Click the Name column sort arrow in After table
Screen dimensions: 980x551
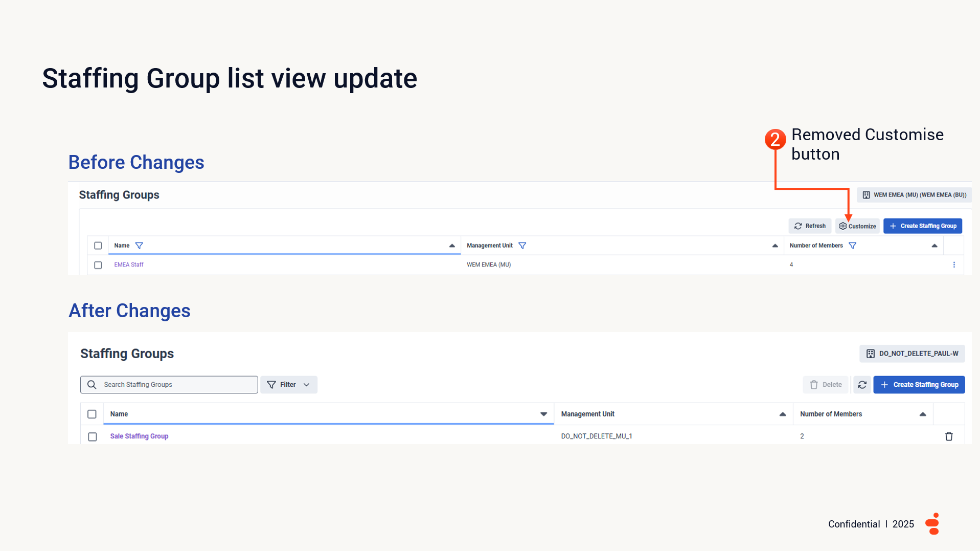point(543,414)
